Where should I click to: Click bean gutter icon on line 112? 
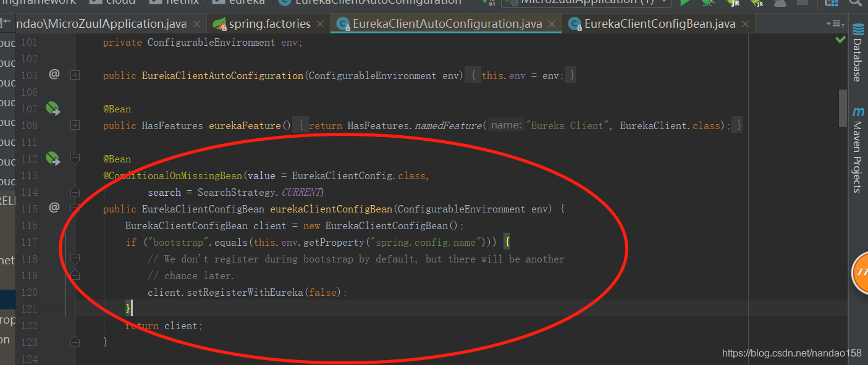pyautogui.click(x=54, y=159)
